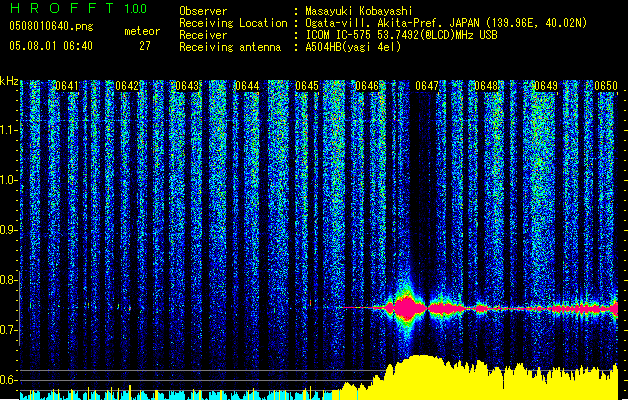Image resolution: width=629 pixels, height=400 pixels.
Task: Select the ICOM IC-575 53.7492 MHz USB text
Action: 401,35
